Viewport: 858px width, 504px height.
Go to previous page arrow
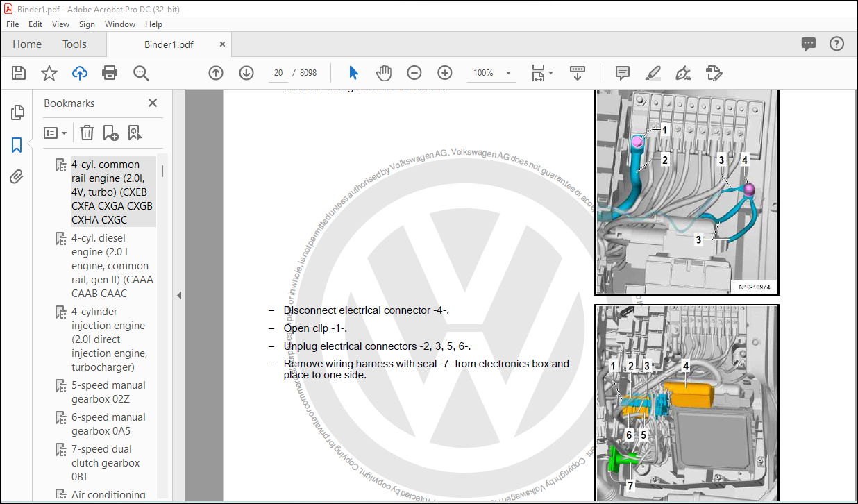tap(216, 73)
